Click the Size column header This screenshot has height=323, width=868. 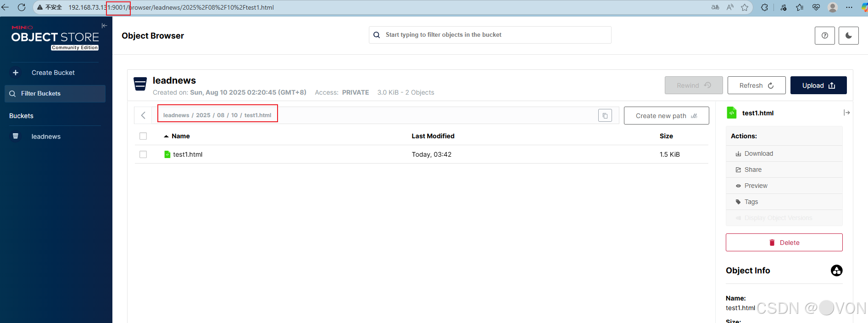click(666, 136)
